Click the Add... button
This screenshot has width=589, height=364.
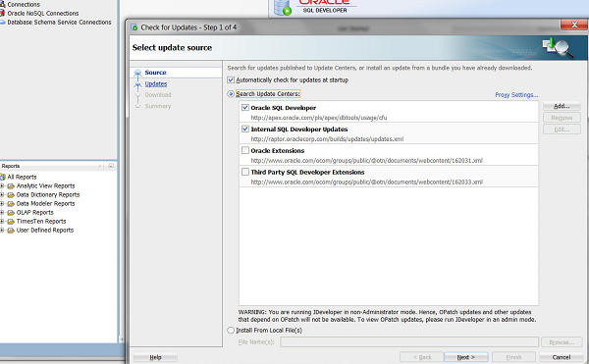point(562,106)
